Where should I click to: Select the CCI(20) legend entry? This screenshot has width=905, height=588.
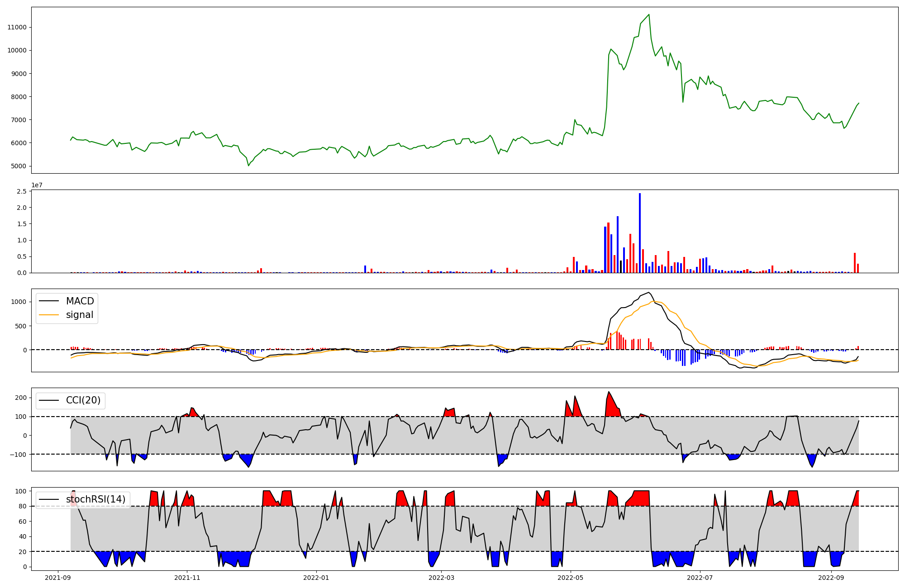point(83,400)
